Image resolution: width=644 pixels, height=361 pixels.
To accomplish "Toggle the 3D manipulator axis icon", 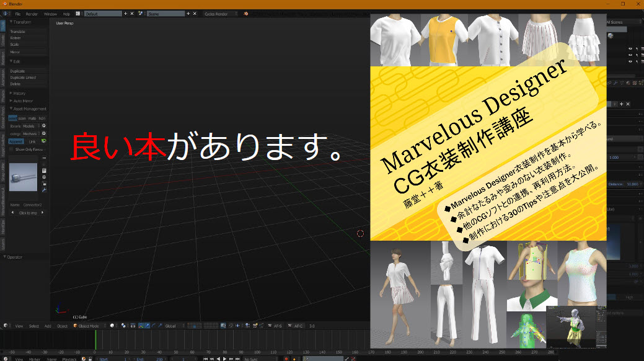I will 141,326.
